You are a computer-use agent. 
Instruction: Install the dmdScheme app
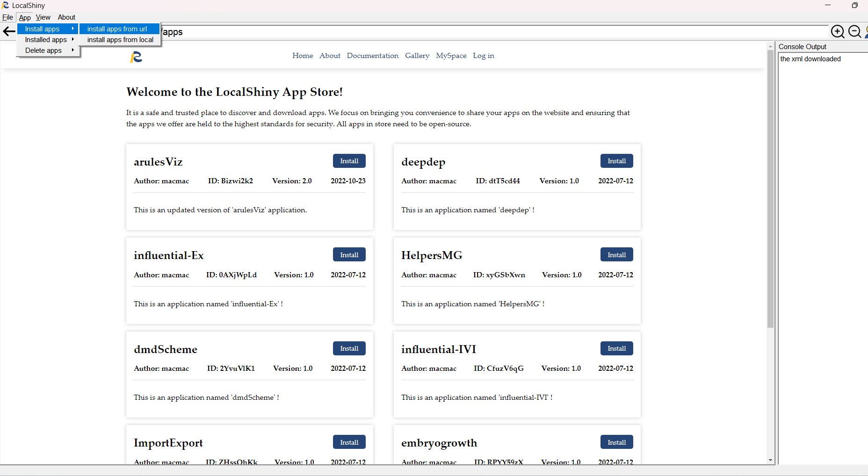point(349,348)
